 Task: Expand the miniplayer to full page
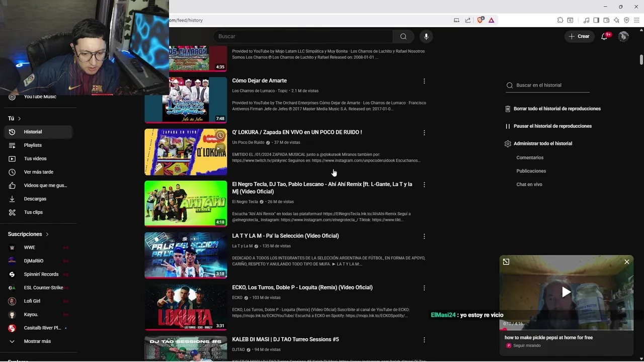click(506, 261)
